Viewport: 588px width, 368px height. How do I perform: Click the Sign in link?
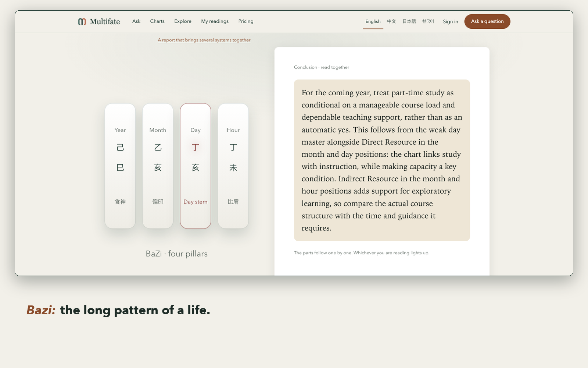click(x=451, y=22)
